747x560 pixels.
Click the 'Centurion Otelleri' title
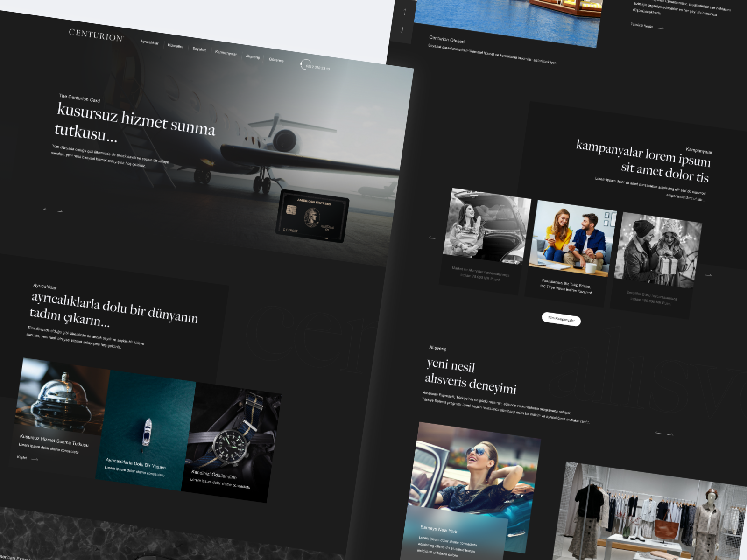447,40
